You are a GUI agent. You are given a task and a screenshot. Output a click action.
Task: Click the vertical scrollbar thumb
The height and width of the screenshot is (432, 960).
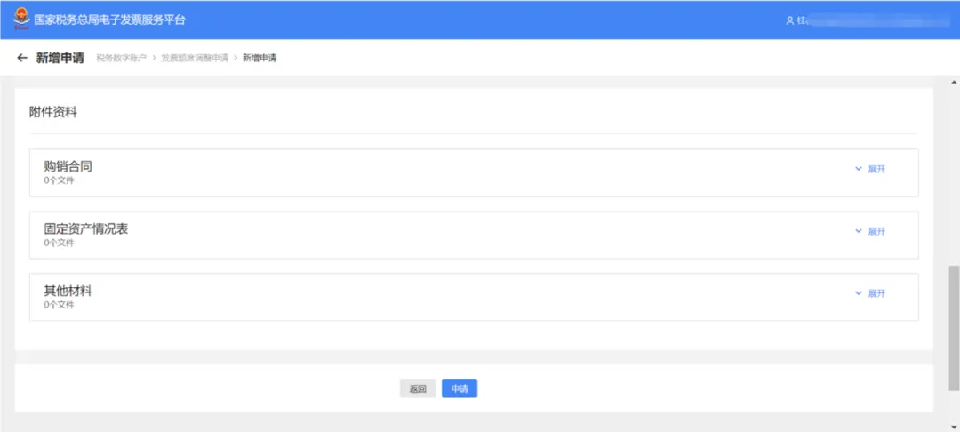coord(953,328)
